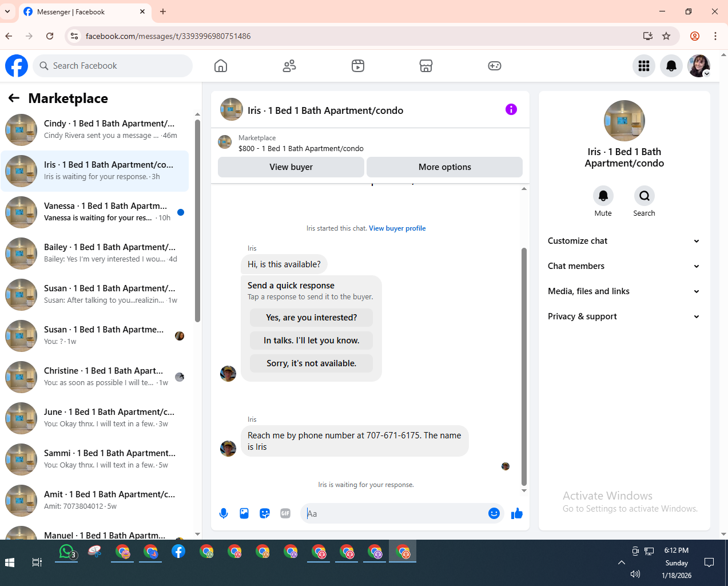The width and height of the screenshot is (728, 586).
Task: Click the volume speaker tray icon
Action: pos(635,574)
